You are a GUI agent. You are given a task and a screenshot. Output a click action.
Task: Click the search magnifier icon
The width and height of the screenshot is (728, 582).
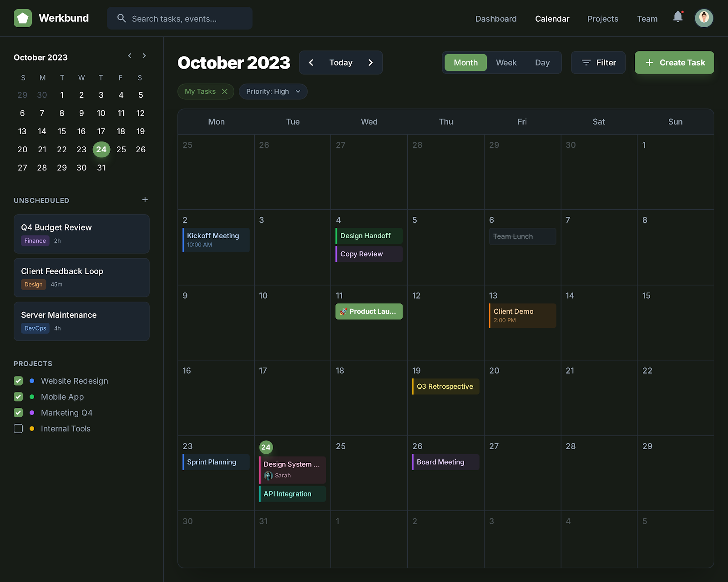[121, 18]
